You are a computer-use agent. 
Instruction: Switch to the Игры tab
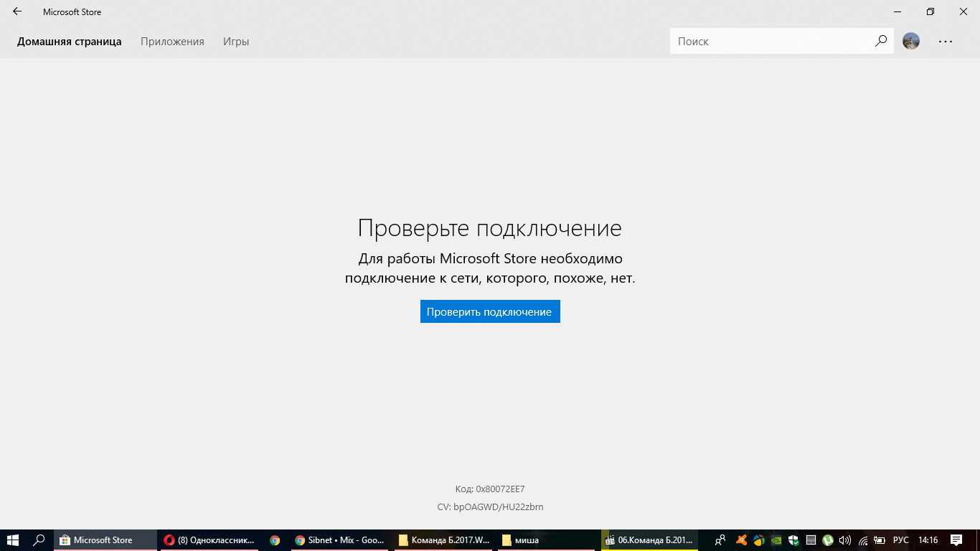click(236, 42)
